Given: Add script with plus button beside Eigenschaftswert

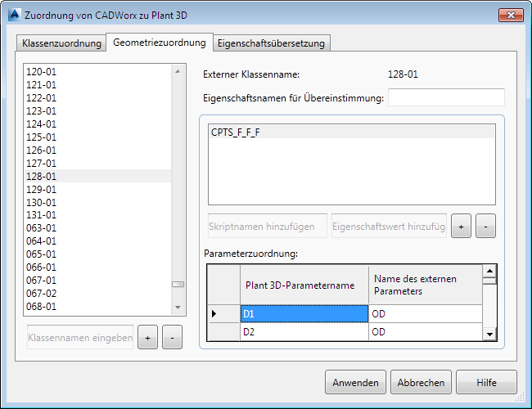Looking at the screenshot, I should point(461,227).
